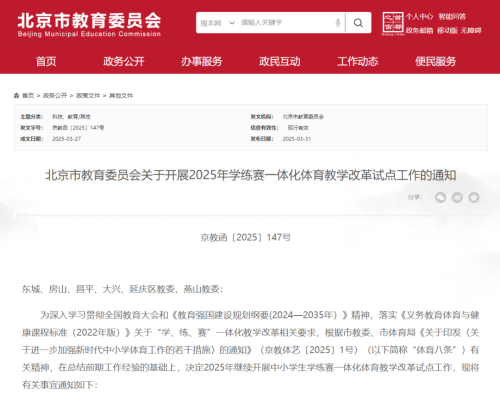The width and height of the screenshot is (500, 394).
Task: Click the 政策文件 breadcrumb link
Action: [88, 96]
